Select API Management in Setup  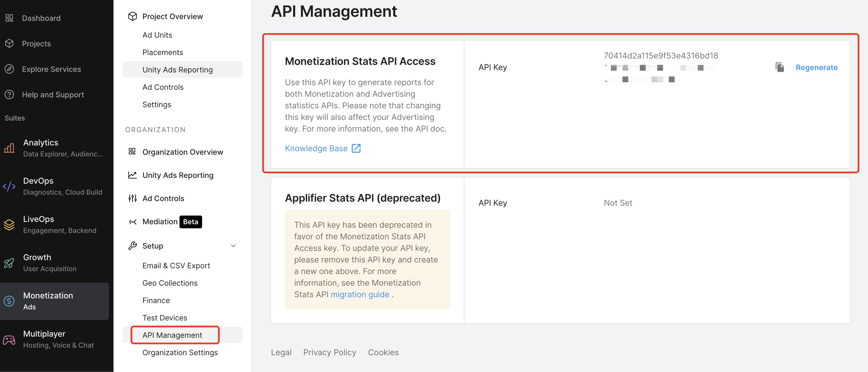pos(182,335)
